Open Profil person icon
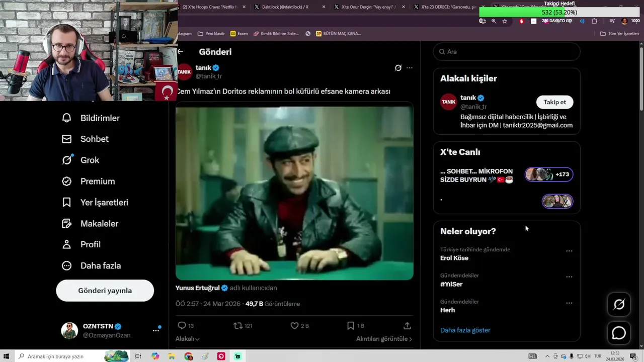Image resolution: width=644 pixels, height=362 pixels. click(x=66, y=244)
